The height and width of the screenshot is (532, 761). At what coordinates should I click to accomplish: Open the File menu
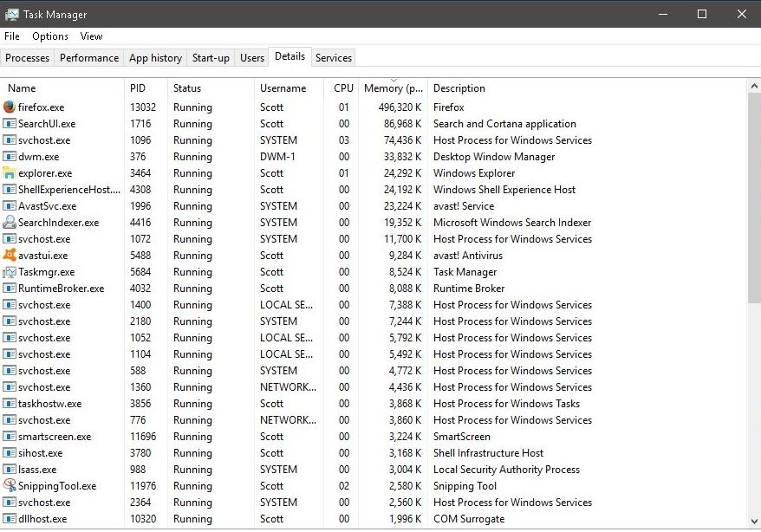[x=12, y=36]
